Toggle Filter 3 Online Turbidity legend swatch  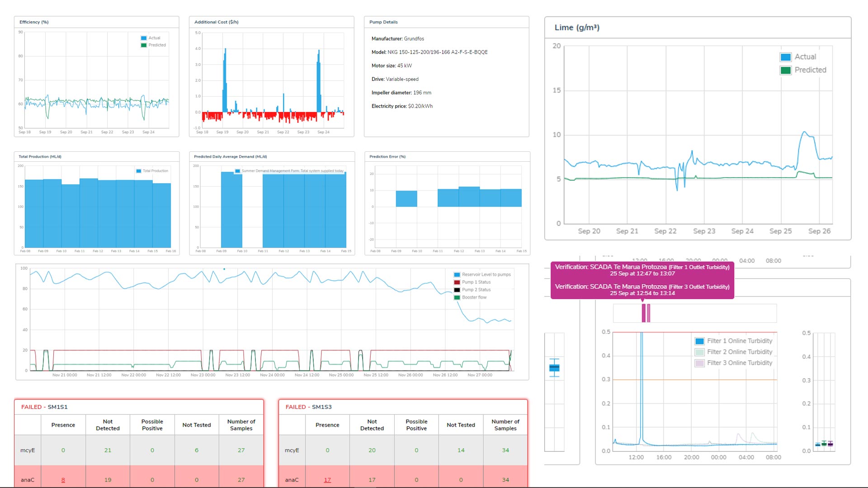699,363
